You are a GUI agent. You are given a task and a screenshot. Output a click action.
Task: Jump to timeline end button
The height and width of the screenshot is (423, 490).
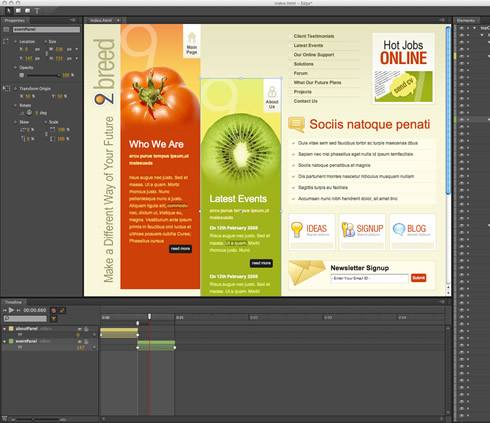19,310
